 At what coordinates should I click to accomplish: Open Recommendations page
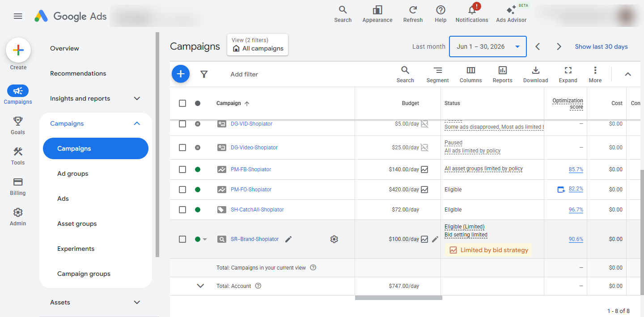[x=78, y=73]
